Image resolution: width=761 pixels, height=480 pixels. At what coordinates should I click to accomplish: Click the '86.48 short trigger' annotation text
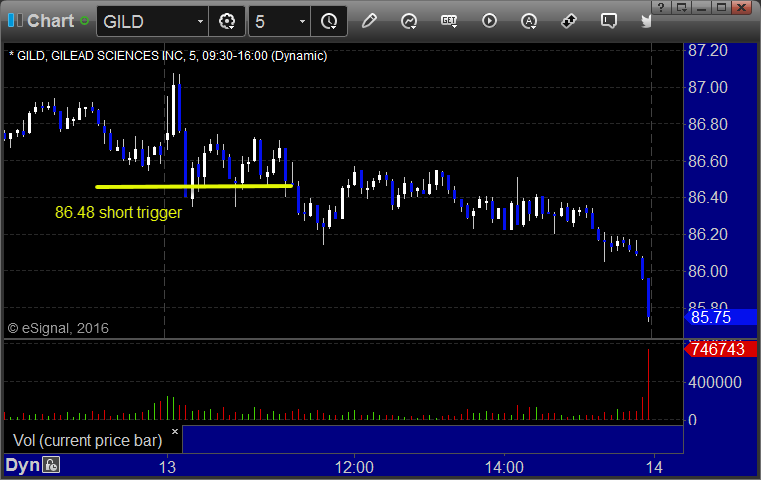(x=118, y=213)
